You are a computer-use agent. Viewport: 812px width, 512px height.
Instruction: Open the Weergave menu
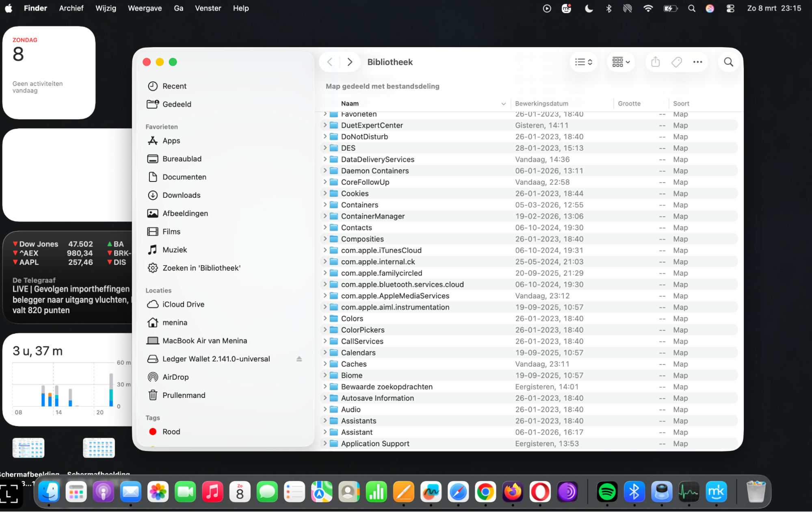(145, 8)
